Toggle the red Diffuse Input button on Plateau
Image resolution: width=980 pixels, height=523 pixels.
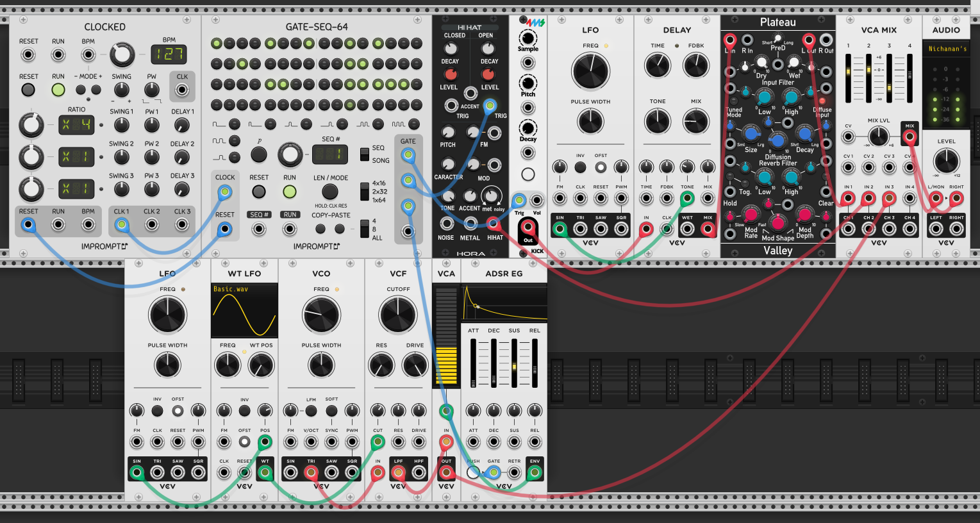pos(823,101)
